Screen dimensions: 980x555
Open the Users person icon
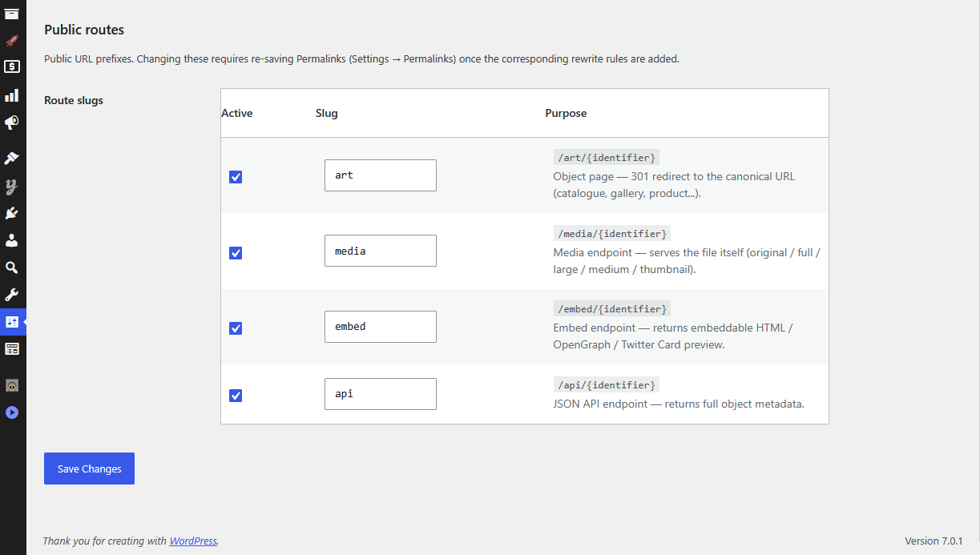click(12, 240)
